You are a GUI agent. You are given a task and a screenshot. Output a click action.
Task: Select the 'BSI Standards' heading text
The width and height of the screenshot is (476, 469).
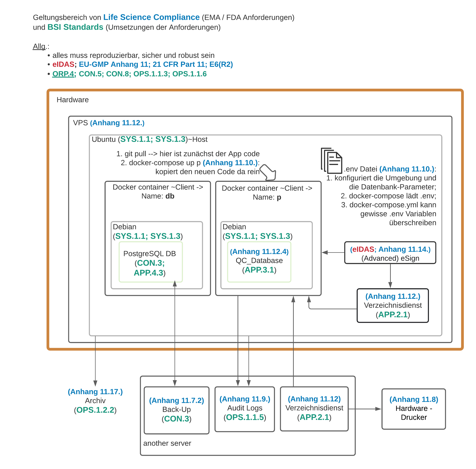(x=75, y=27)
